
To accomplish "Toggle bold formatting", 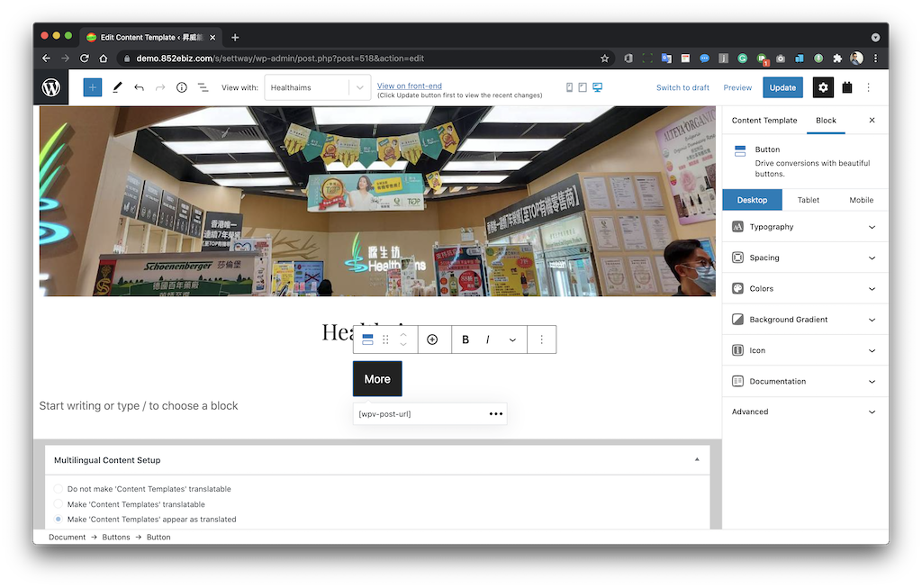I will pos(466,339).
